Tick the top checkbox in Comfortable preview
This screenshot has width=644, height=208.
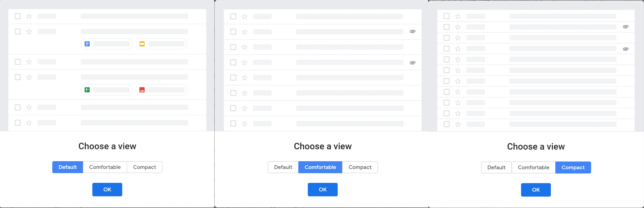[x=233, y=16]
